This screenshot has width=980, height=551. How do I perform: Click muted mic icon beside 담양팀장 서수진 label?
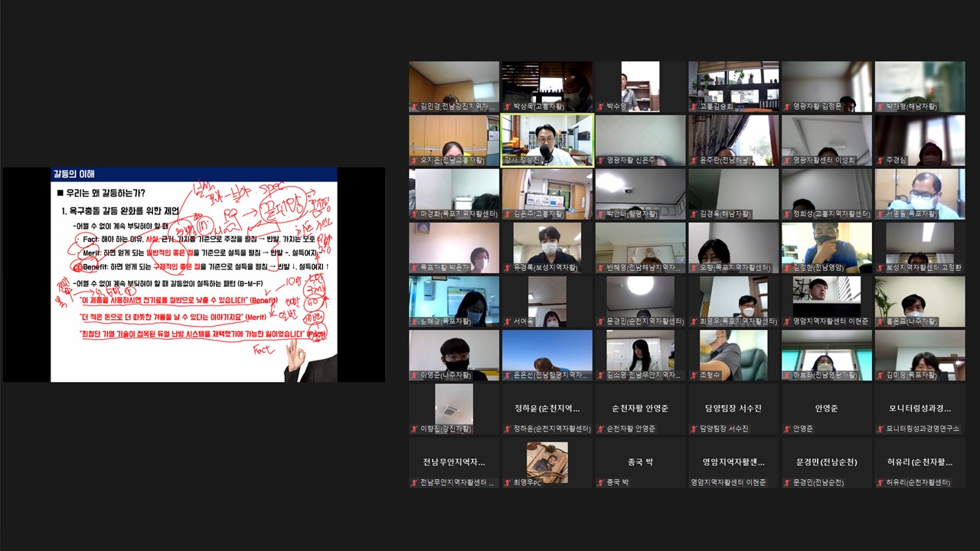[x=694, y=429]
